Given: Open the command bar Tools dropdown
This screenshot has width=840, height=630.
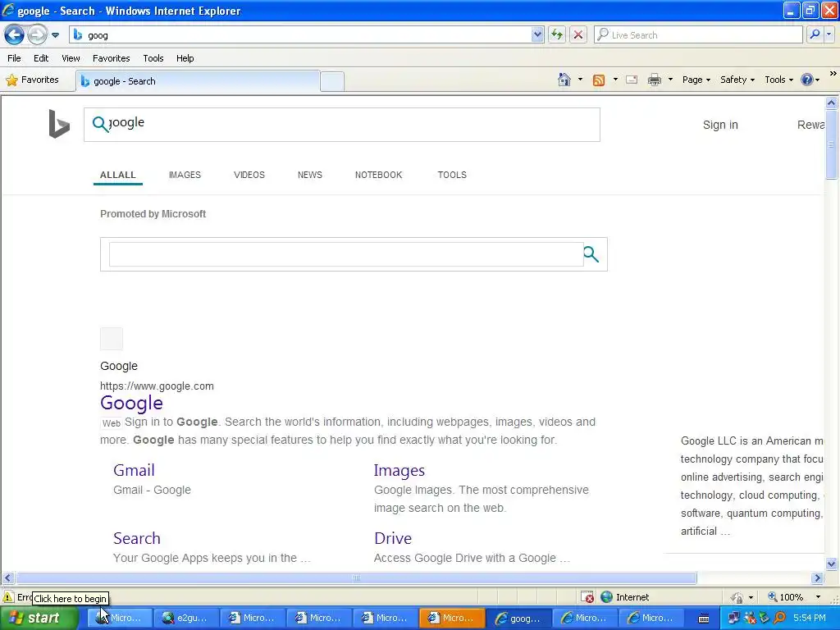Looking at the screenshot, I should (x=778, y=80).
